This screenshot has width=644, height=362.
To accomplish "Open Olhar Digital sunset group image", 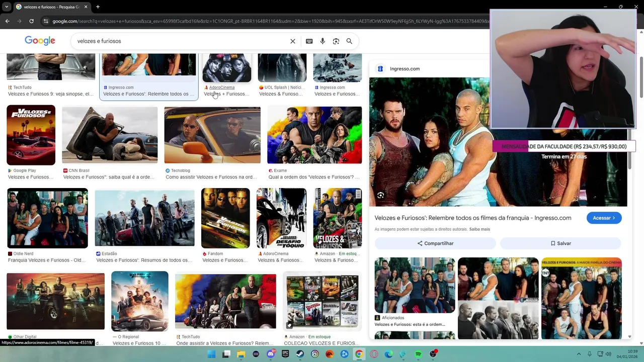I will click(x=55, y=301).
